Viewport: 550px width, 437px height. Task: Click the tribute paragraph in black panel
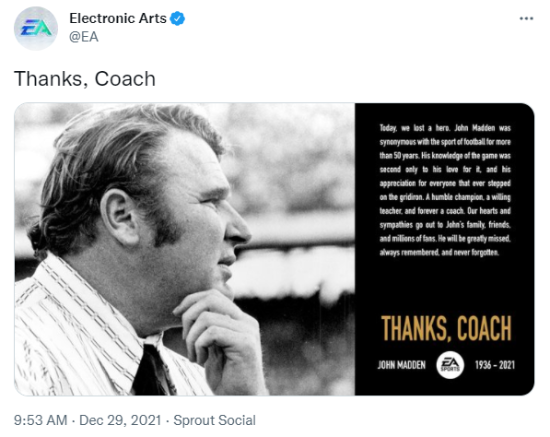(x=445, y=190)
